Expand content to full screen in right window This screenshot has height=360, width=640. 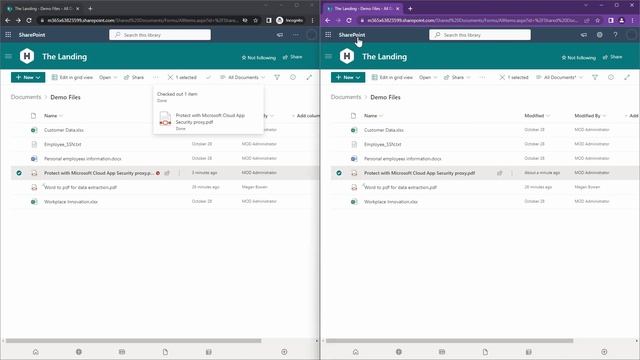627,77
